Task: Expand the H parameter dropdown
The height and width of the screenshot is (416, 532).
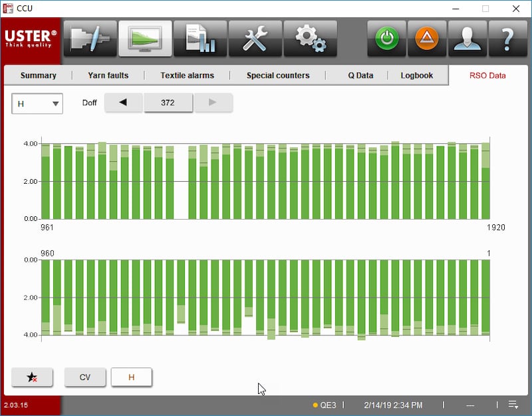Action: (x=37, y=104)
